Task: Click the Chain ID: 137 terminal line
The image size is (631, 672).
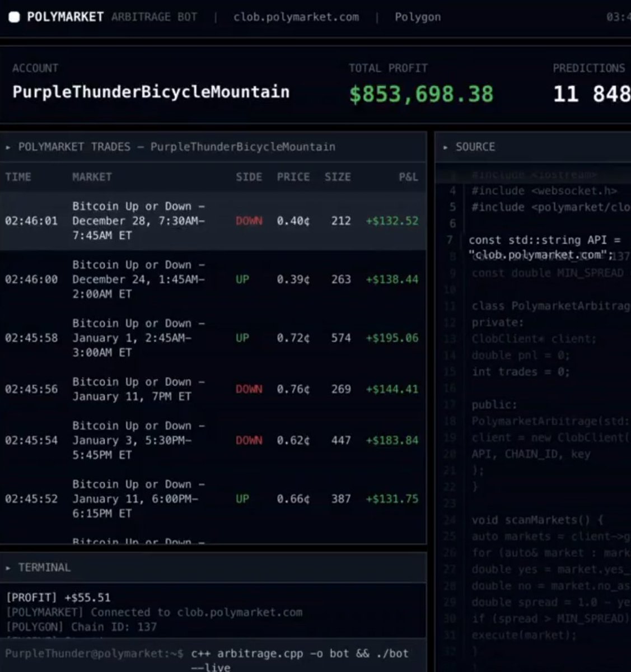Action: point(81,627)
